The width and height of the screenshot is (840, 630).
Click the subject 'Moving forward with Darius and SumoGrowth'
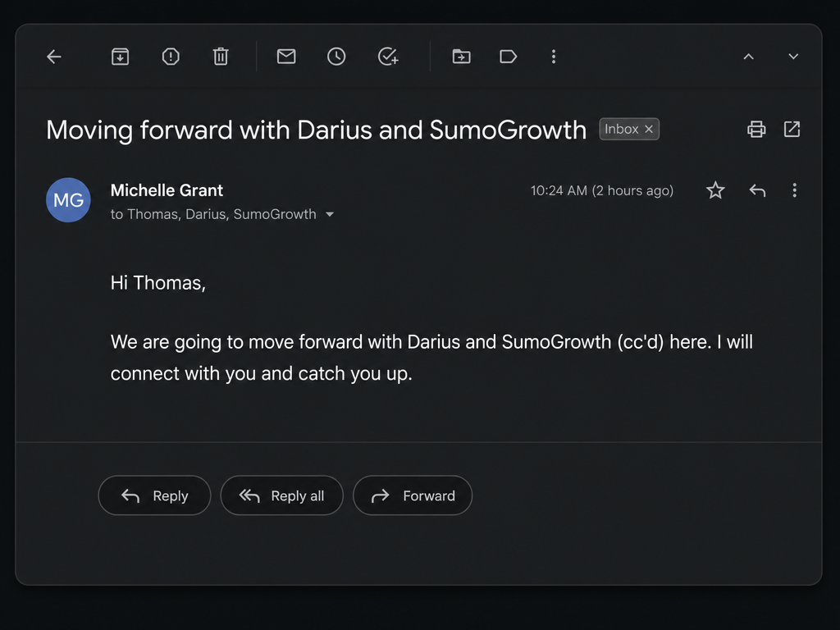coord(316,130)
